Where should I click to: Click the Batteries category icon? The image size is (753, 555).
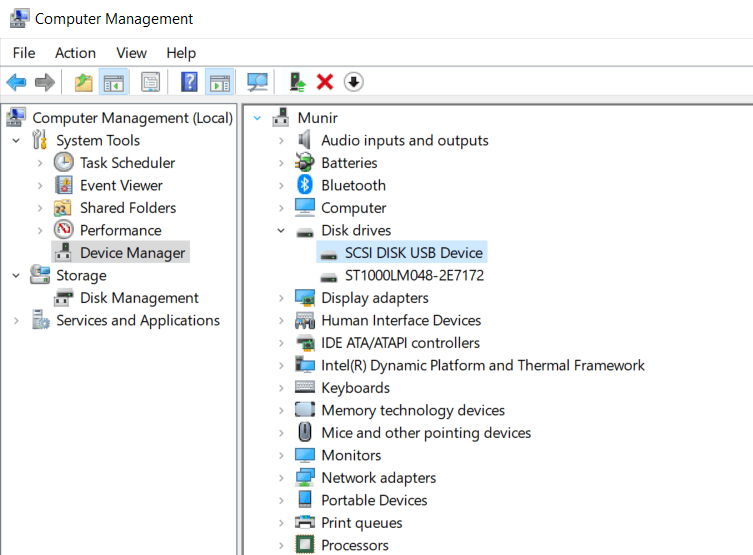tap(304, 162)
